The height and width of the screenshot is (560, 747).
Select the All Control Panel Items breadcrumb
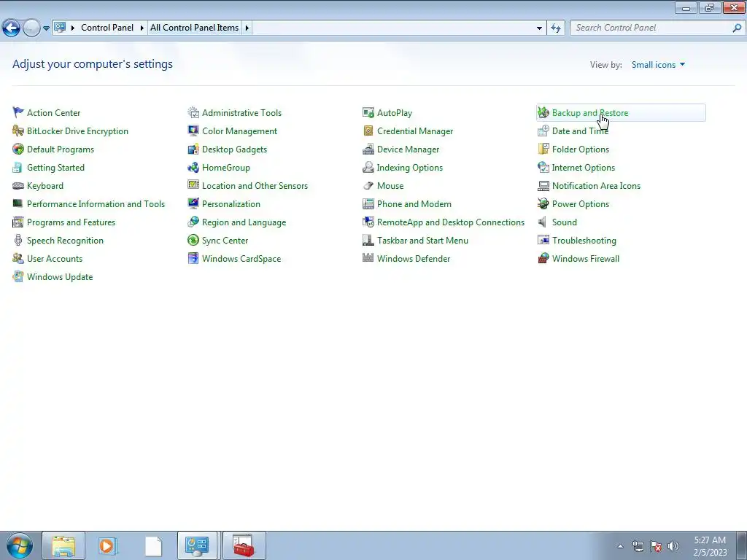[194, 28]
